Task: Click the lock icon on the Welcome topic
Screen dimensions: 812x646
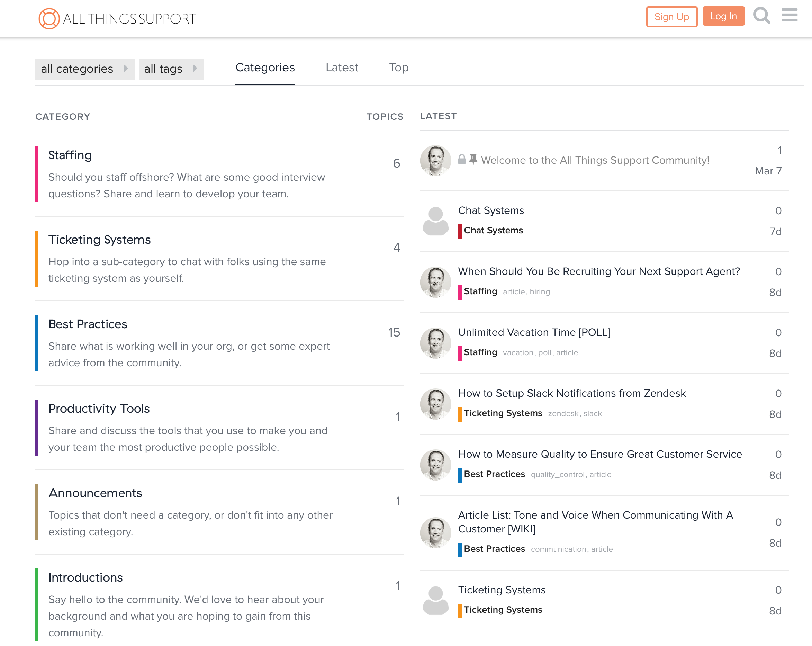Action: point(462,159)
